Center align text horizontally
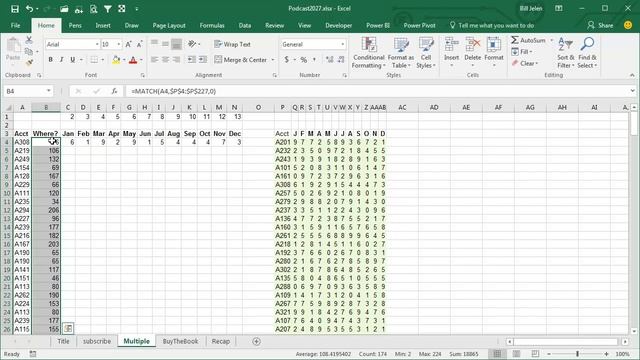The height and width of the screenshot is (360, 640). pyautogui.click(x=165, y=60)
